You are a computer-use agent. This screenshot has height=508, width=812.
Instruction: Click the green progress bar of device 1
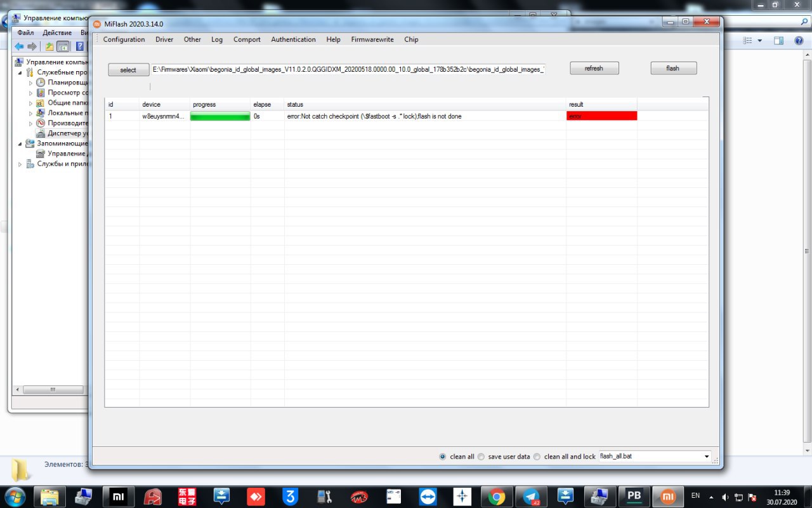(220, 116)
